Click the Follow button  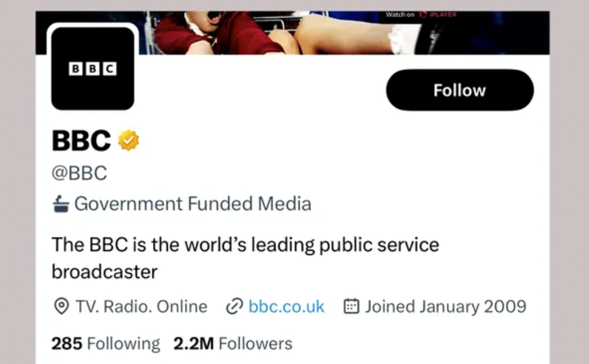tap(459, 90)
